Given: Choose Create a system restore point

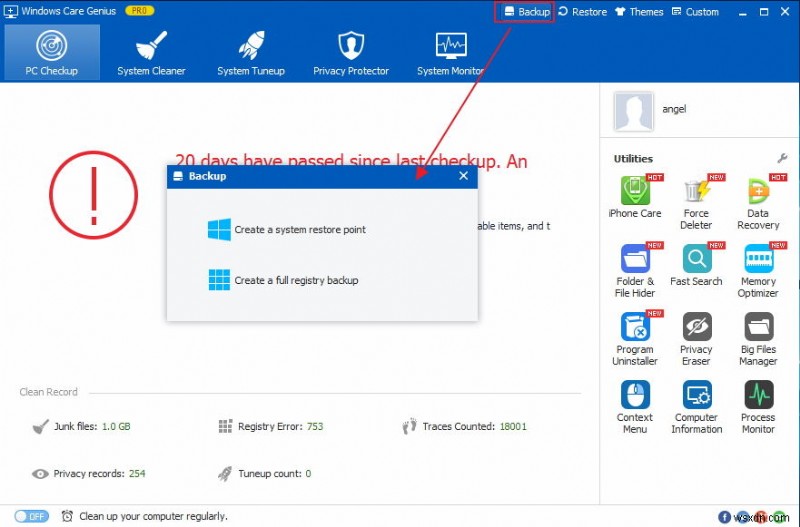Looking at the screenshot, I should (x=287, y=230).
